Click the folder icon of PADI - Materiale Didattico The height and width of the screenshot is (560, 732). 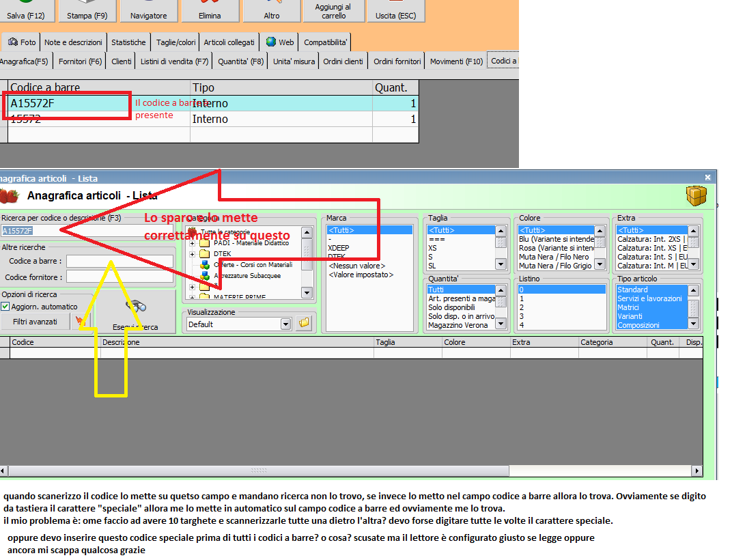pos(204,243)
